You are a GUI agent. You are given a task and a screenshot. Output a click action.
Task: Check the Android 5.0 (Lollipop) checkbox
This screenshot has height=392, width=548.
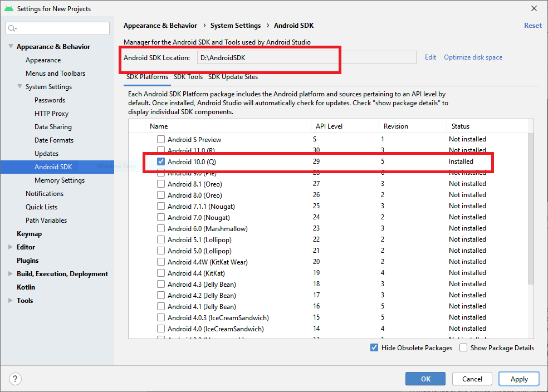[x=161, y=251]
